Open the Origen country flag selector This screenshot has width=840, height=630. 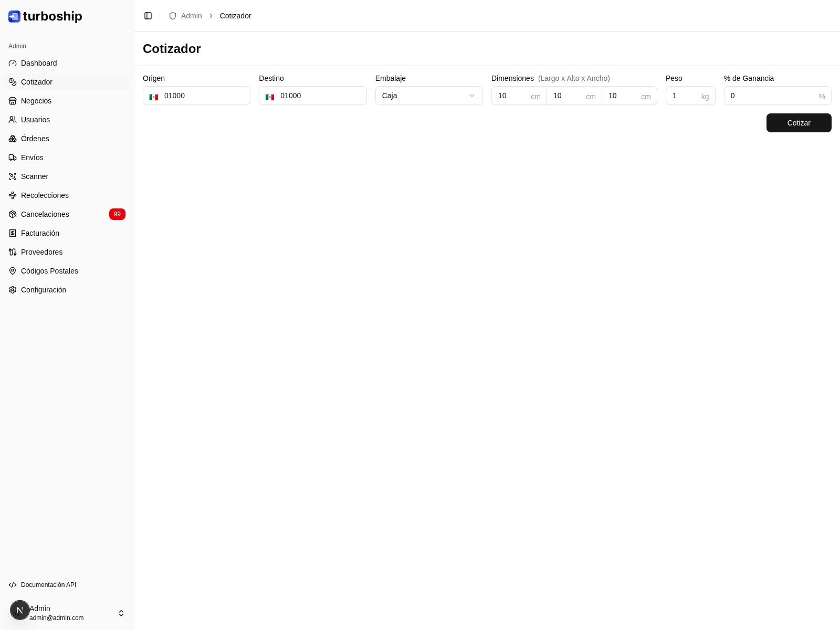(x=154, y=97)
